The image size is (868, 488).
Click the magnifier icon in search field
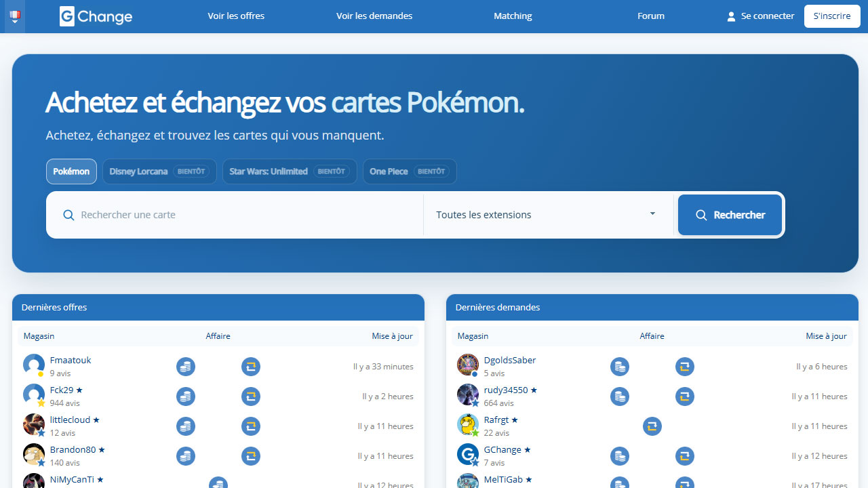pyautogui.click(x=68, y=215)
